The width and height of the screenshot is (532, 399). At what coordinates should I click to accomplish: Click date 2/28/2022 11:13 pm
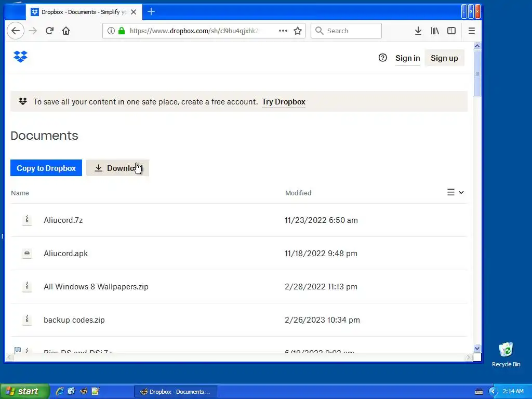[321, 287]
